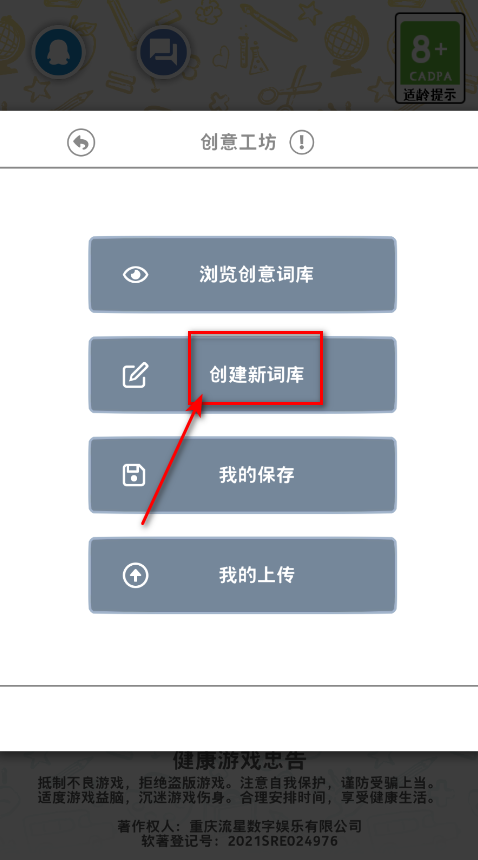Click the 软著登记号 2021SRE024976 text
This screenshot has height=860, width=478.
pos(239,841)
